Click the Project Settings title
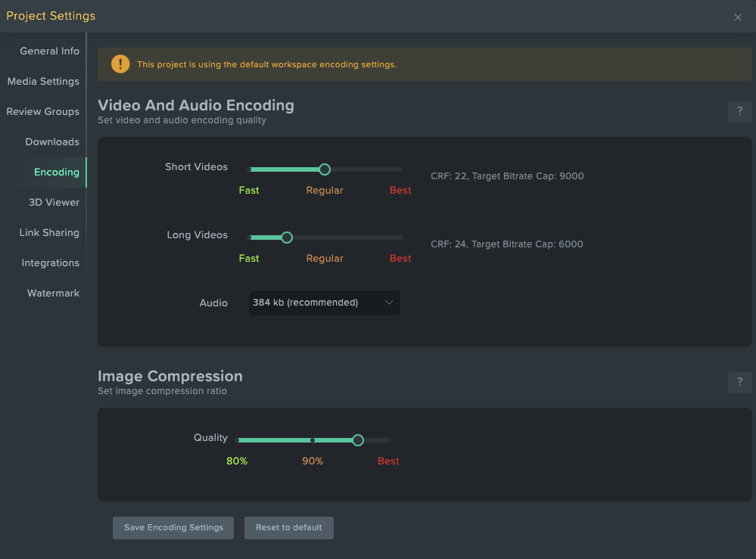Viewport: 756px width, 559px height. pos(51,16)
